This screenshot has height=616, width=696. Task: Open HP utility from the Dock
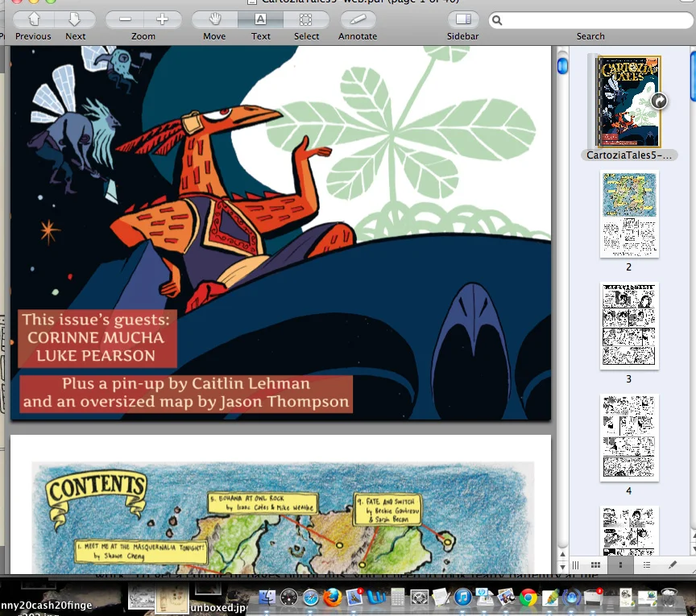[484, 597]
